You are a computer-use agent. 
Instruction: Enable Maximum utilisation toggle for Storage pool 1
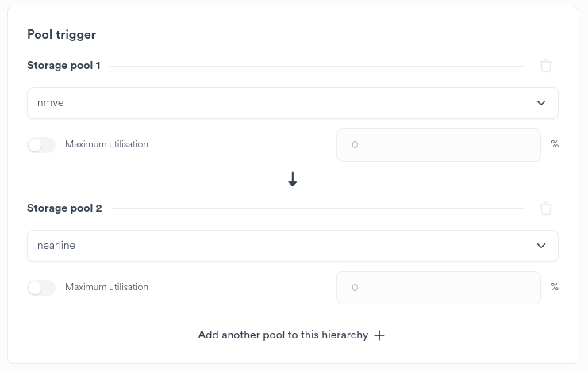tap(41, 145)
